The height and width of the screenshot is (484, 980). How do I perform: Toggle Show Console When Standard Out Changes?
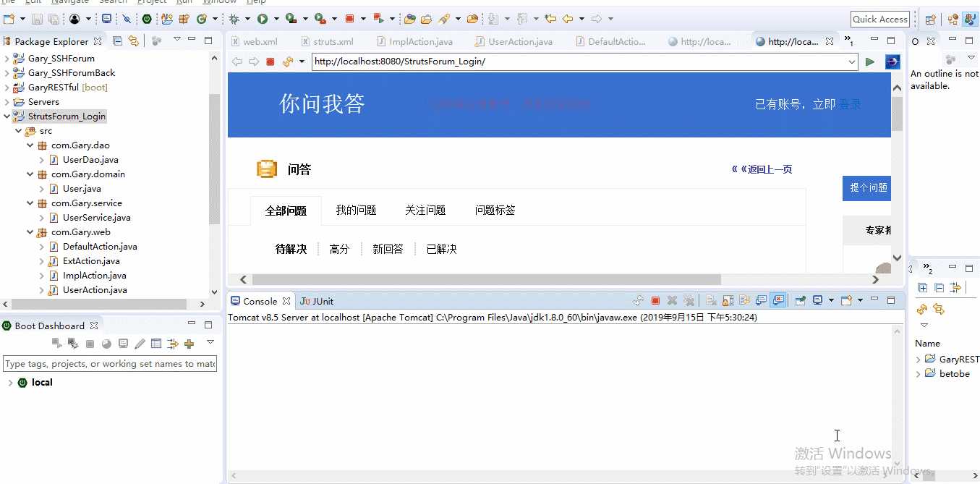761,300
